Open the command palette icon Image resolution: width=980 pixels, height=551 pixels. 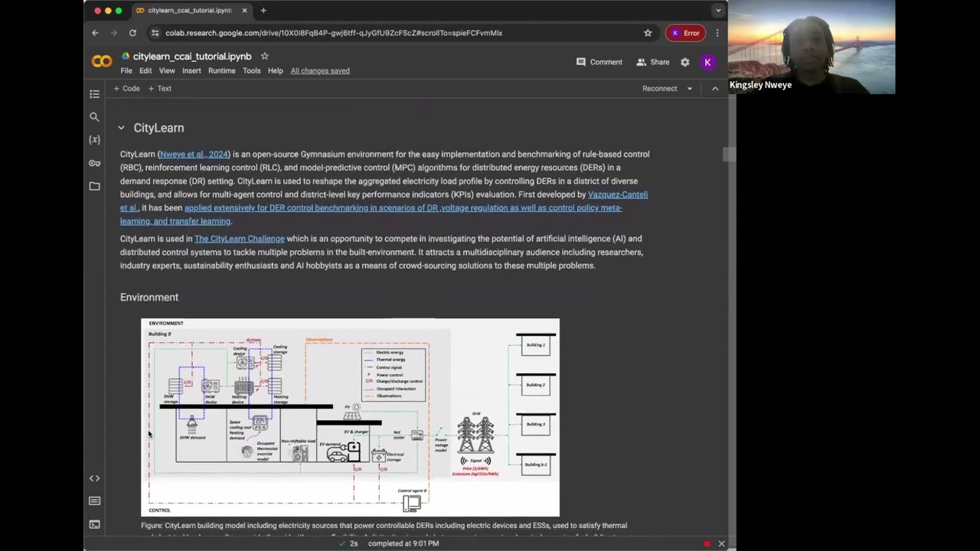pyautogui.click(x=94, y=501)
